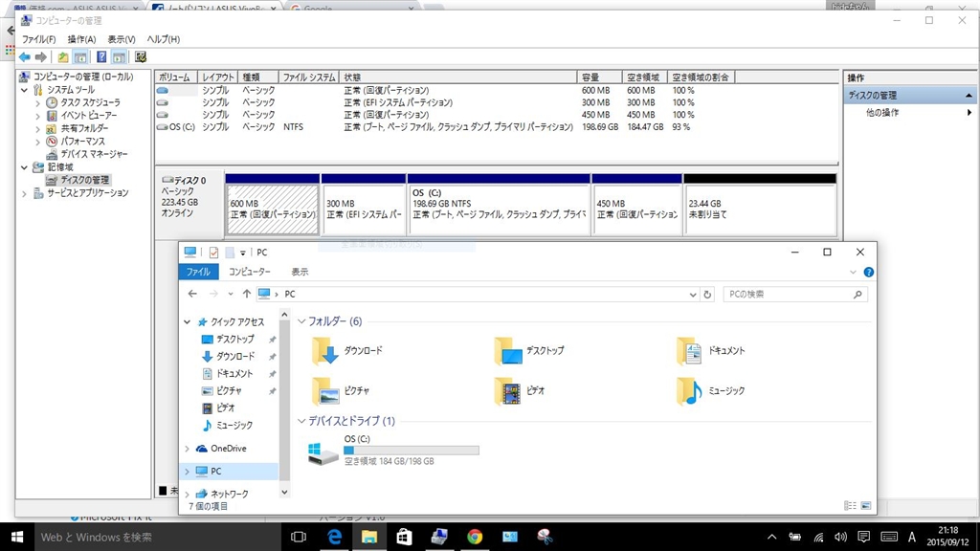Go back with Computer Management toolbar arrow
Viewport: 980px width, 551px height.
point(24,57)
